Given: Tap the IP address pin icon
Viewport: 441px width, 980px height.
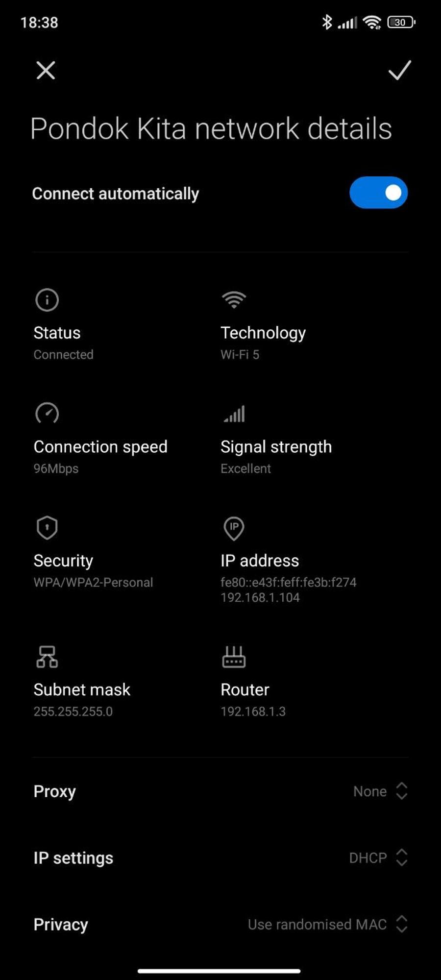Looking at the screenshot, I should pyautogui.click(x=234, y=528).
